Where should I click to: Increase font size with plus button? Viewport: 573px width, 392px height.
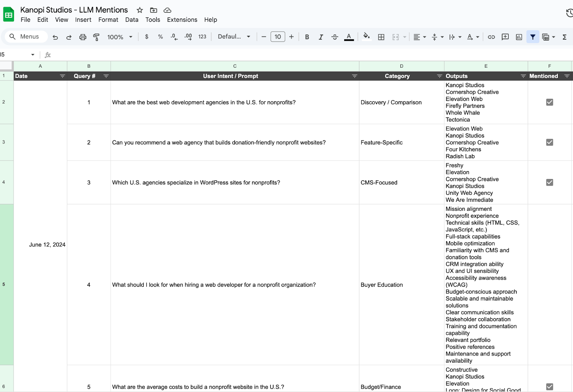pos(292,37)
